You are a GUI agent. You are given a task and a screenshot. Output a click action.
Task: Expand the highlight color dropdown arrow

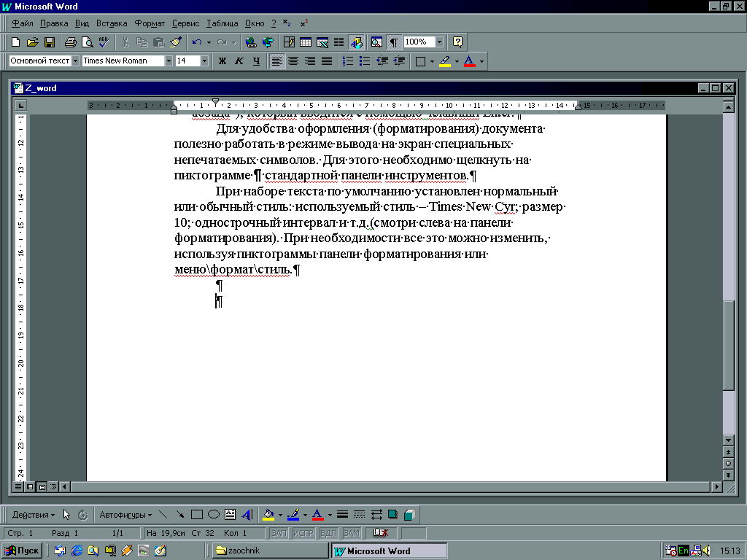457,61
